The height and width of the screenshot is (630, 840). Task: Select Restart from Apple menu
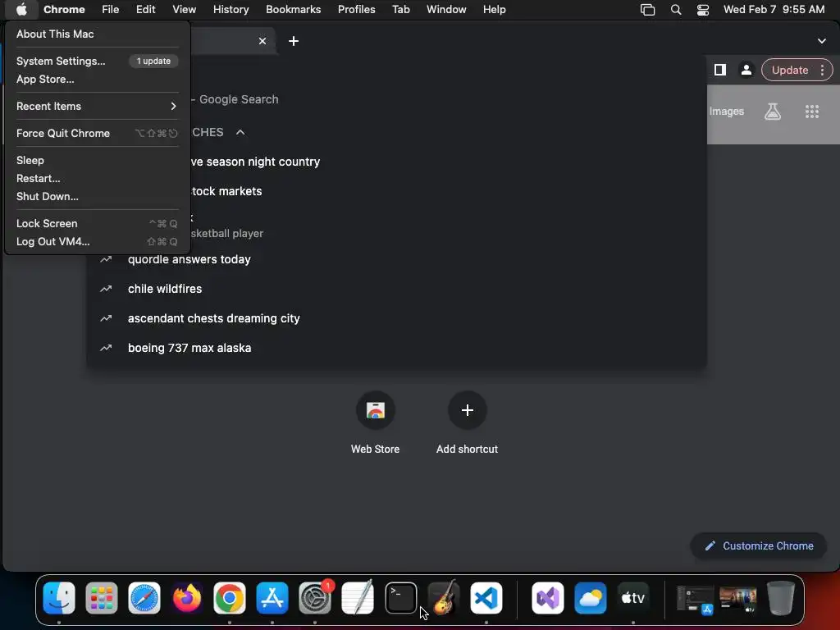[97, 178]
